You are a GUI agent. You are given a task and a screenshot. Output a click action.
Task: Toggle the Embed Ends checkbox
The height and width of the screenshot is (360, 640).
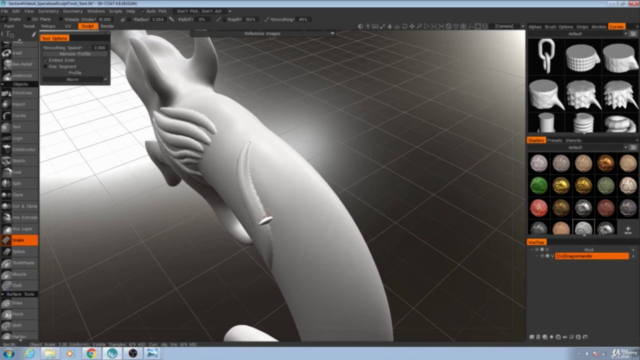[45, 60]
